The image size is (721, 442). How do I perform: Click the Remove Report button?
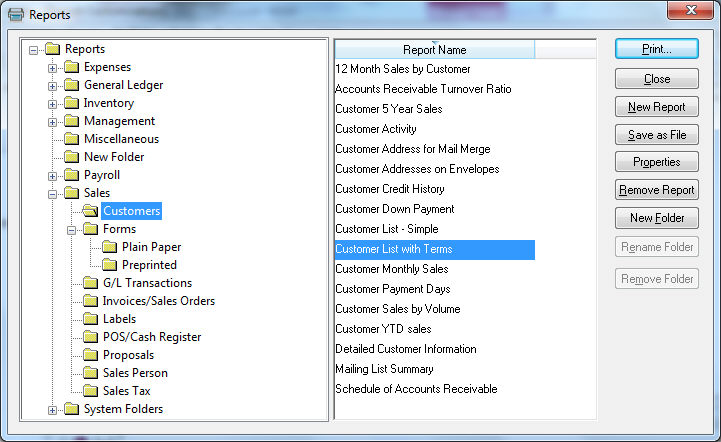[656, 190]
